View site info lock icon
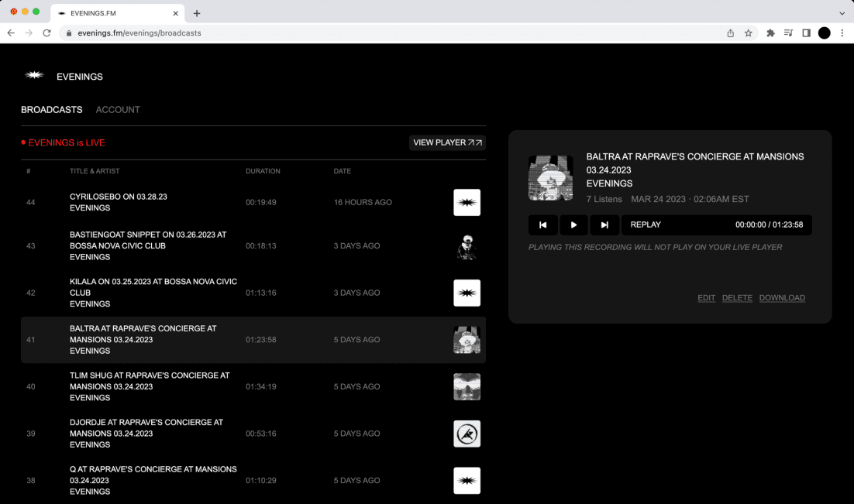 pyautogui.click(x=69, y=33)
